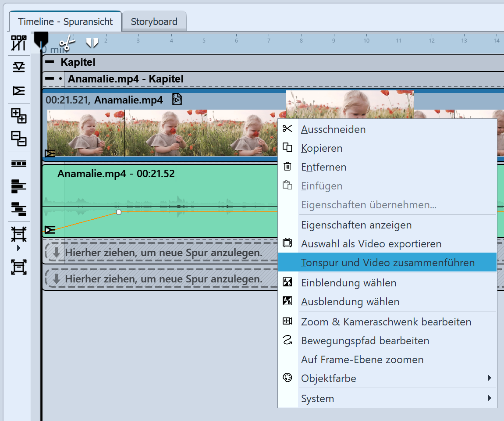
Task: Click the minus-squares icon in left toolbar
Action: click(x=19, y=139)
